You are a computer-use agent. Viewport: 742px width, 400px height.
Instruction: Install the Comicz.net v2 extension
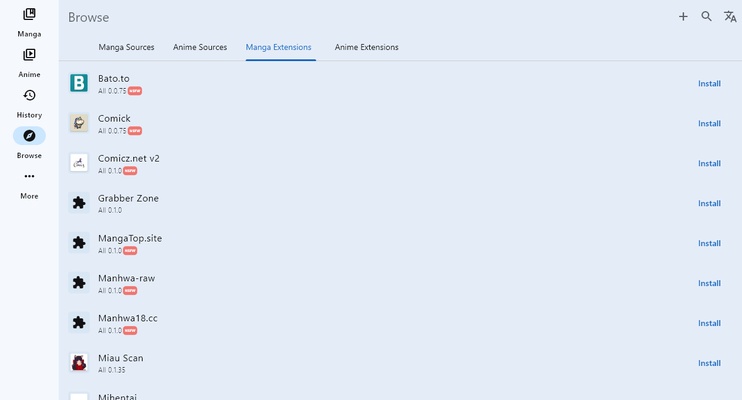[x=709, y=163]
